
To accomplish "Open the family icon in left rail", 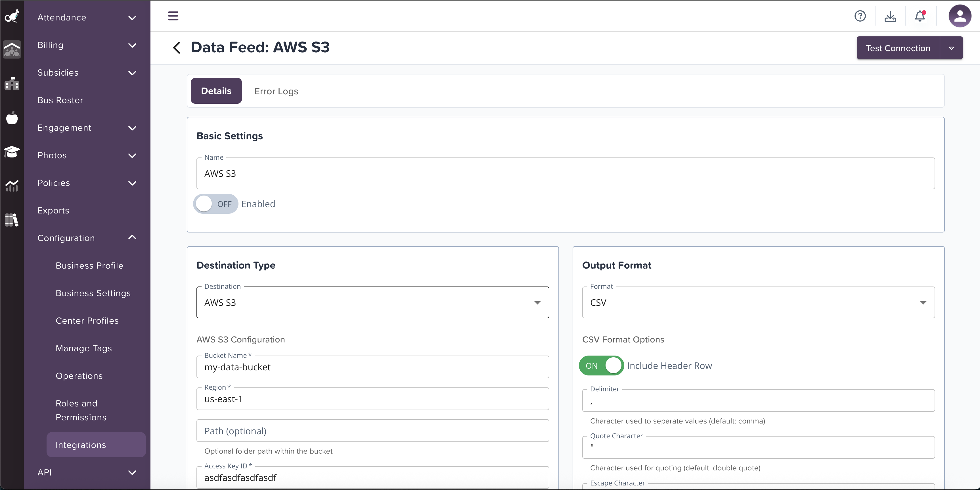I will point(12,49).
